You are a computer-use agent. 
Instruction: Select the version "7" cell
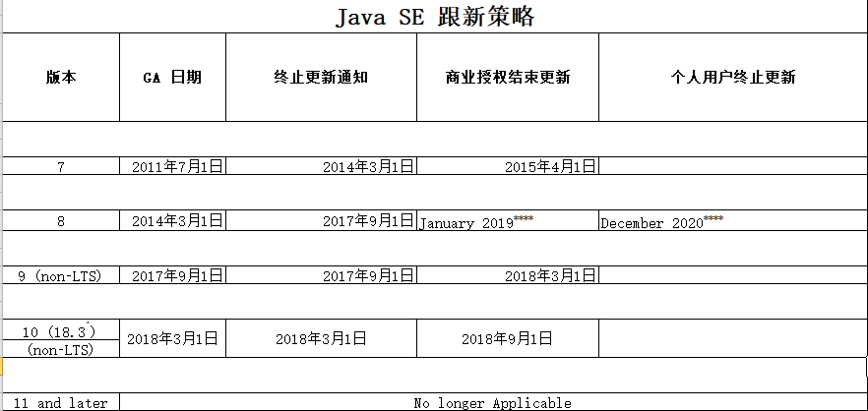(60, 167)
